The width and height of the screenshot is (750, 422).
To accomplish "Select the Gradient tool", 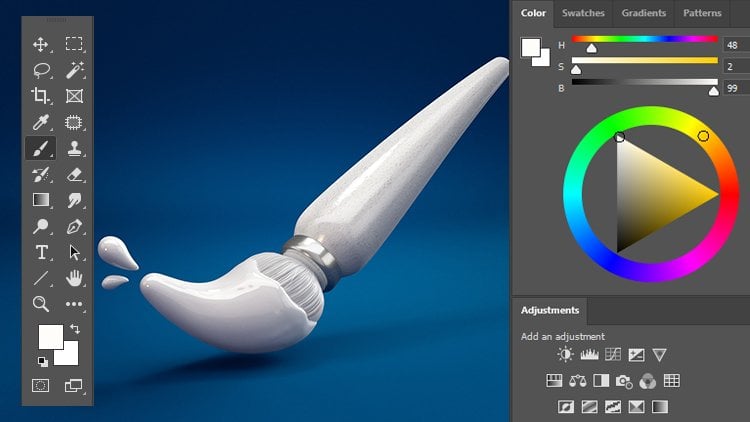I will pos(41,200).
